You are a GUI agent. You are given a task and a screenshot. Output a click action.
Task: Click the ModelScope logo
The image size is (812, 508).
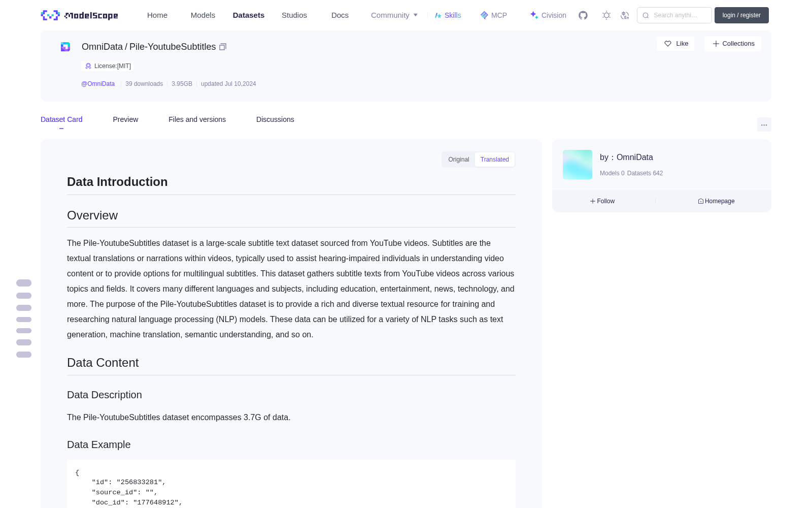pyautogui.click(x=80, y=15)
